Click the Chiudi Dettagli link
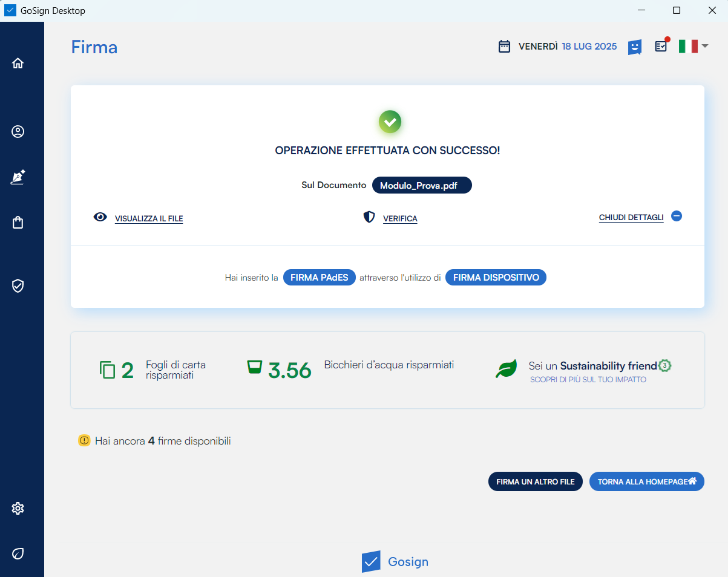This screenshot has height=577, width=728. [631, 218]
